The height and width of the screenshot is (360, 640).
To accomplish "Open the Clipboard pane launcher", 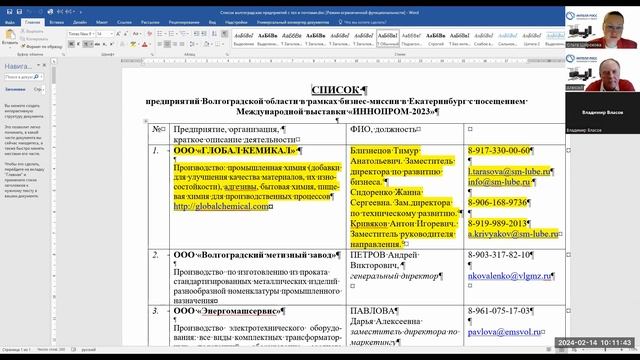I will pyautogui.click(x=63, y=54).
